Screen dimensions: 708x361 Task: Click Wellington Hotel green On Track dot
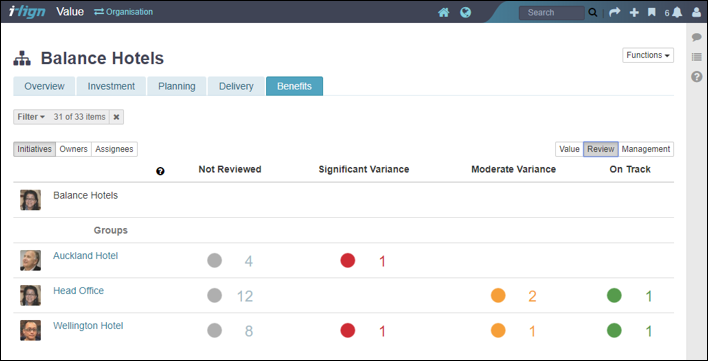pyautogui.click(x=614, y=330)
